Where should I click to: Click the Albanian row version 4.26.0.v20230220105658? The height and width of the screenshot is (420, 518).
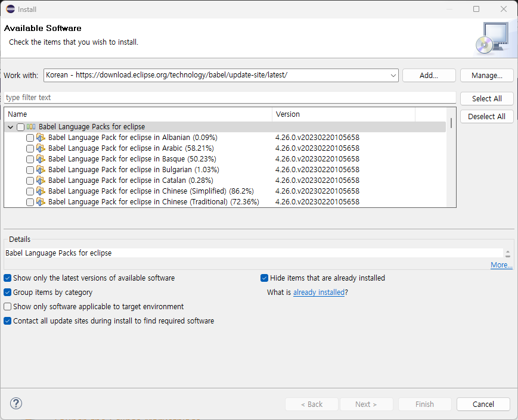click(x=317, y=138)
